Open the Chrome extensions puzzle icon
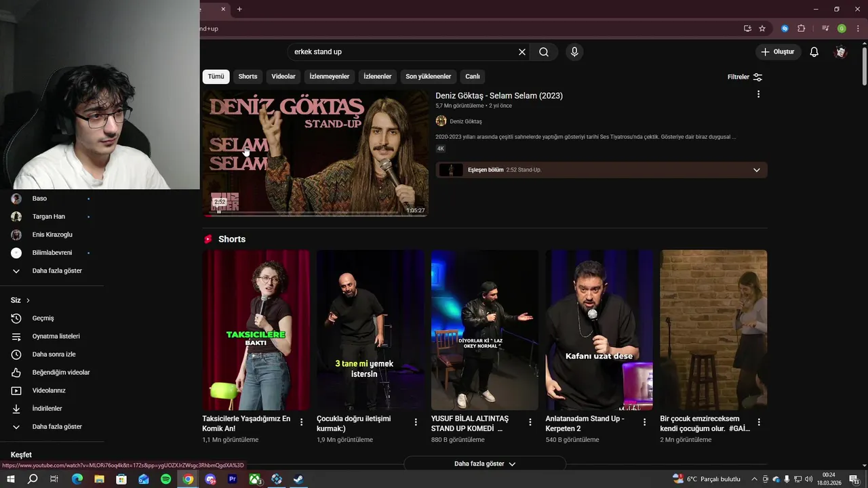Screen dimensions: 868x488 coord(801,28)
